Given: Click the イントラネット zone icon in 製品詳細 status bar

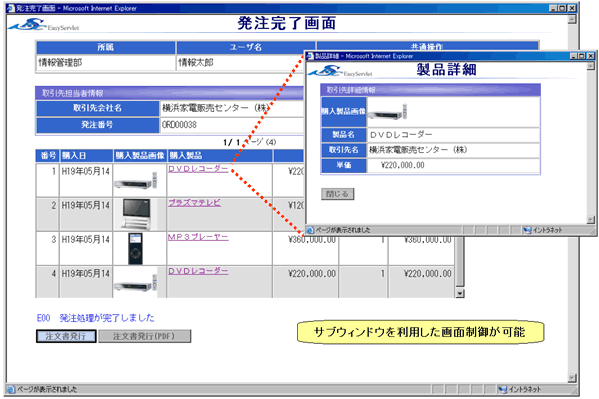Looking at the screenshot, I should coord(527,230).
